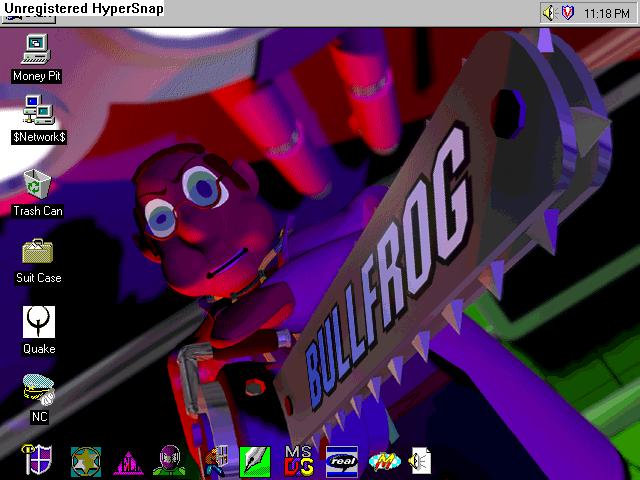The image size is (640, 480).
Task: Launch the MS-DOS prompt shortcut
Action: click(x=300, y=460)
